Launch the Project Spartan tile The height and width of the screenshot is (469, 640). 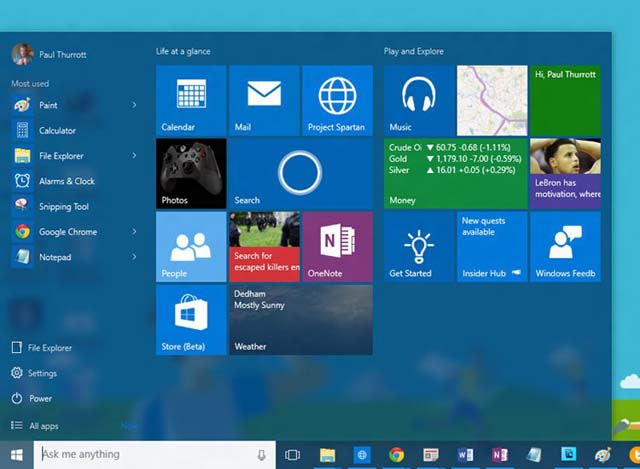point(338,100)
